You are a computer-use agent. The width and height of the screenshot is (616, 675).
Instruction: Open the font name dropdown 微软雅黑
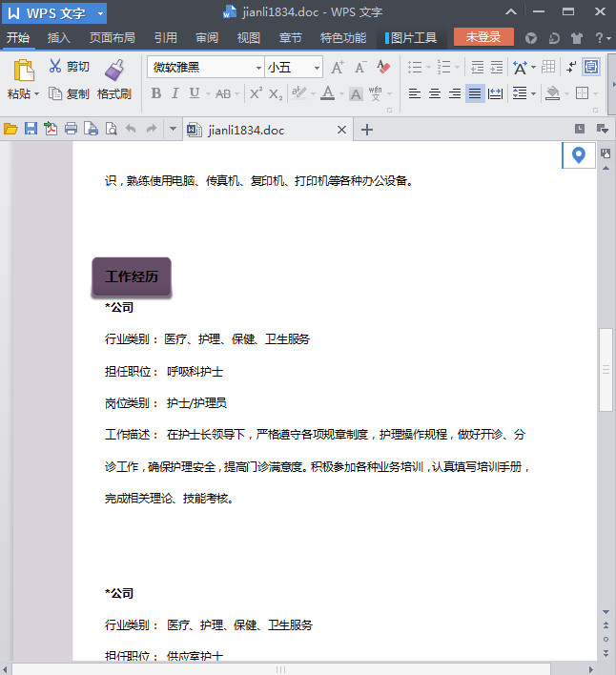[x=258, y=68]
